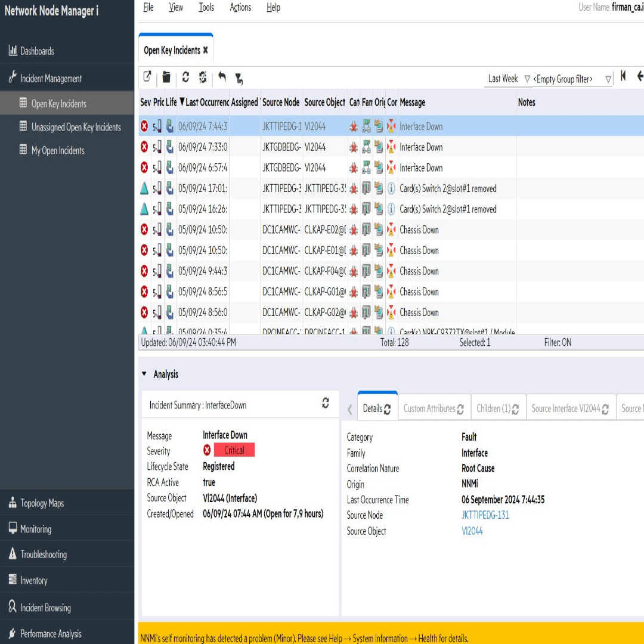Switch to the Custom Attributes tab
The width and height of the screenshot is (644, 644).
pyautogui.click(x=434, y=409)
